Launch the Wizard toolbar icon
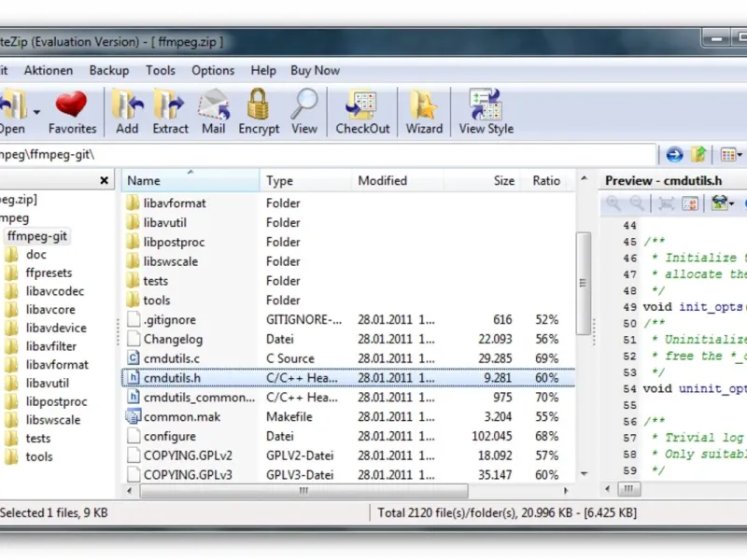Viewport: 747px width, 560px height. coord(424,104)
